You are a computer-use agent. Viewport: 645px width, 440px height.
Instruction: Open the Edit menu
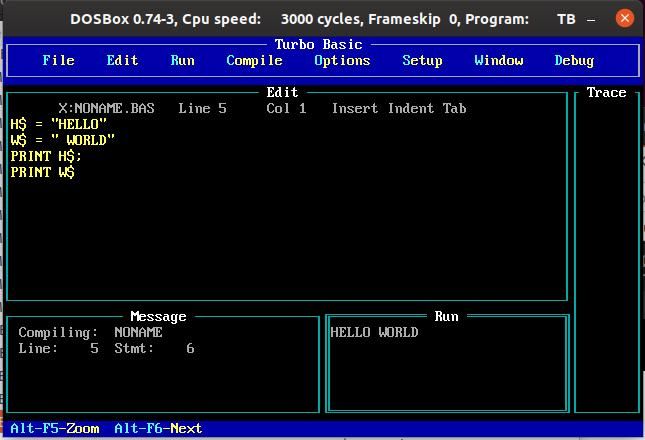point(122,60)
